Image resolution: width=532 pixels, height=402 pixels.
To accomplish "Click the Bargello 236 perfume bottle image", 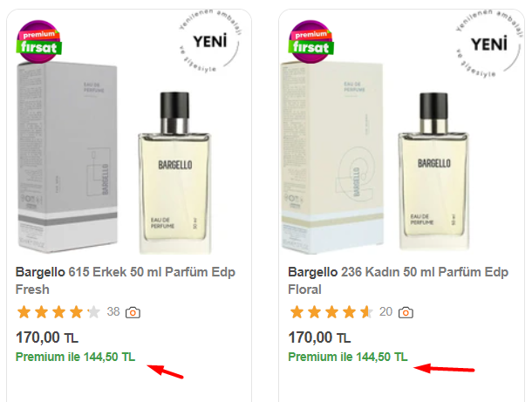I will pyautogui.click(x=433, y=172).
